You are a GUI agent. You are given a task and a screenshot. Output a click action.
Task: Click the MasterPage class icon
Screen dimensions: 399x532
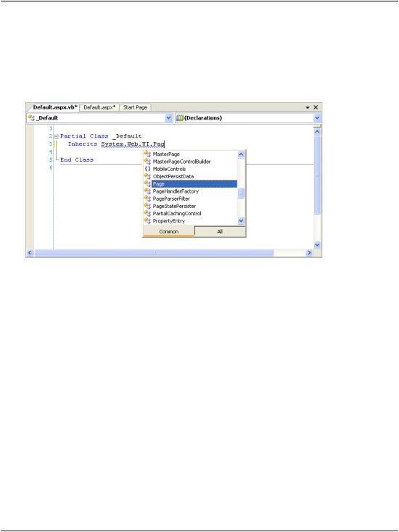[147, 154]
